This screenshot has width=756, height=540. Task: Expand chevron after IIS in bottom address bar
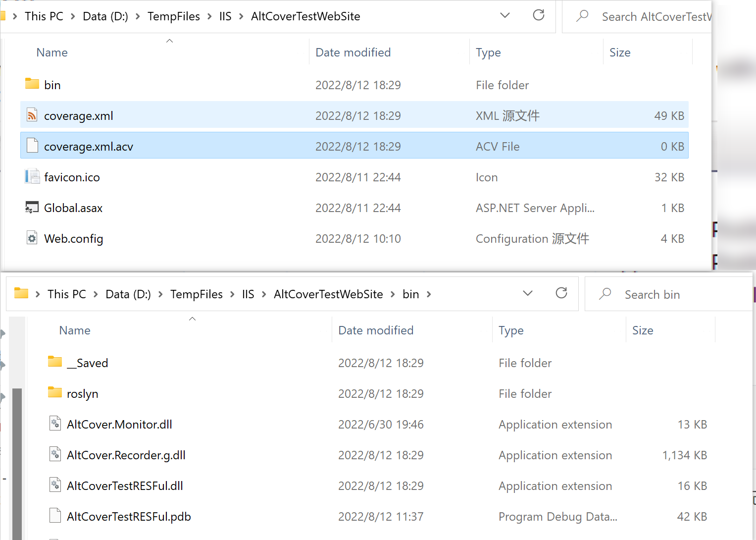(x=264, y=294)
